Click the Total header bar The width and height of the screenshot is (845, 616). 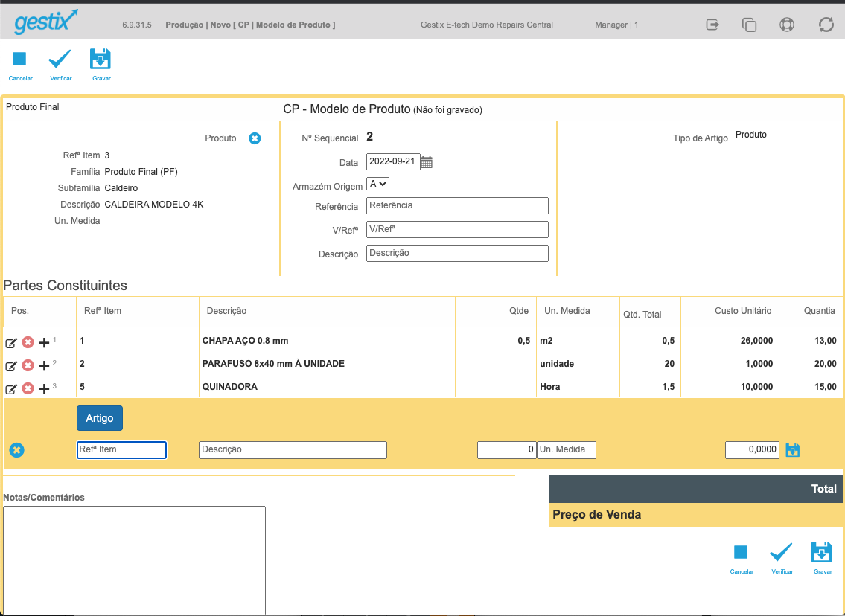point(695,489)
